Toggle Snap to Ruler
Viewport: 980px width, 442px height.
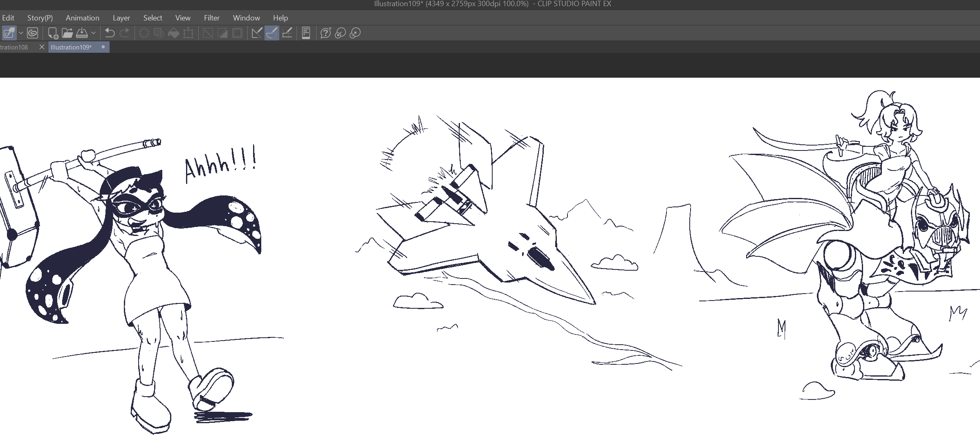coord(257,33)
